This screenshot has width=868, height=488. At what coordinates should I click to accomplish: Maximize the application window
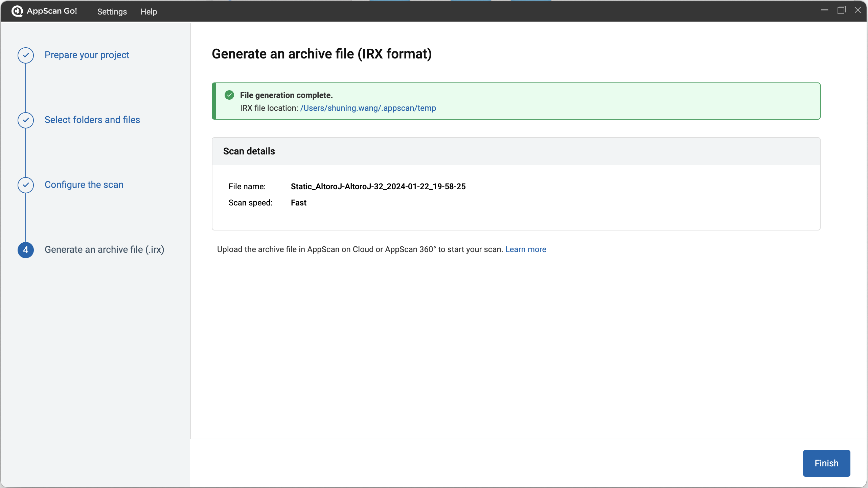[841, 10]
